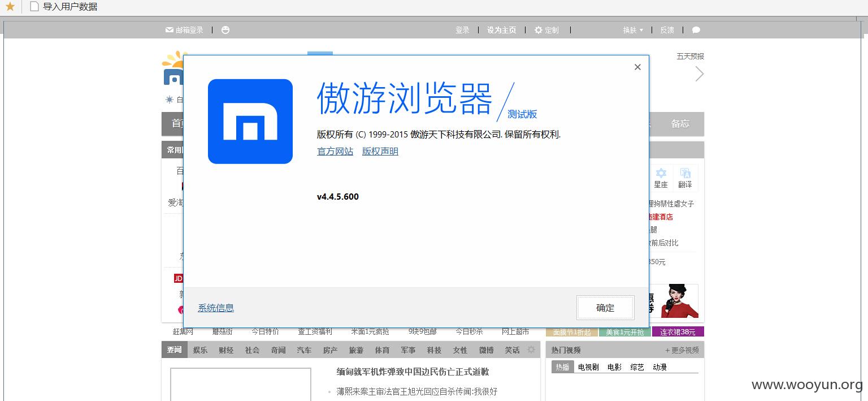Screen dimensions: 868x401
Task: Click the 登录 link in page header
Action: [x=462, y=30]
